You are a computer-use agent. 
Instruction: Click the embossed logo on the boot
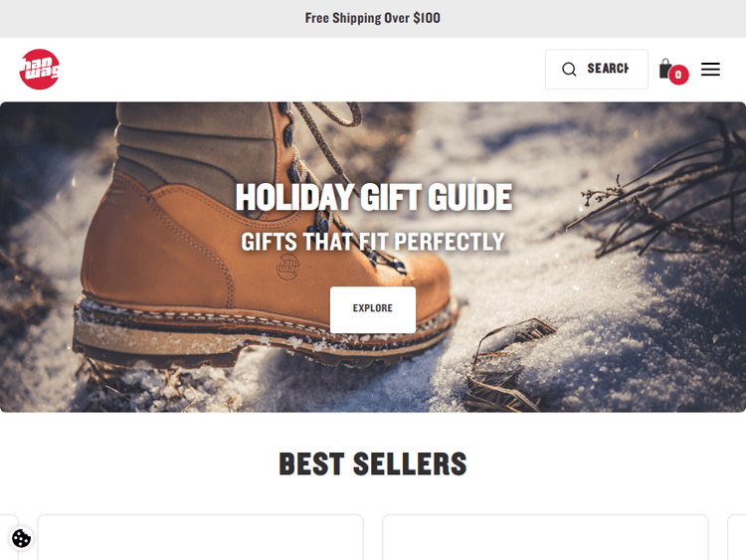click(287, 267)
